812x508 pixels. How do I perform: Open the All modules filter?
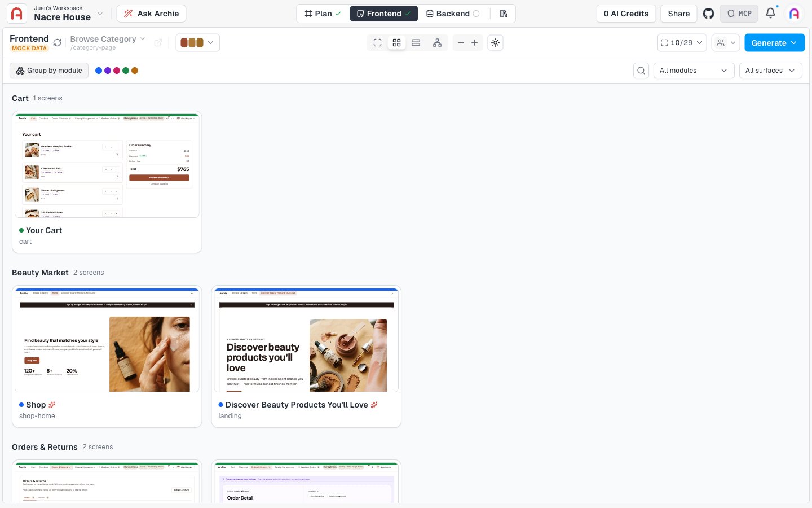tap(694, 71)
